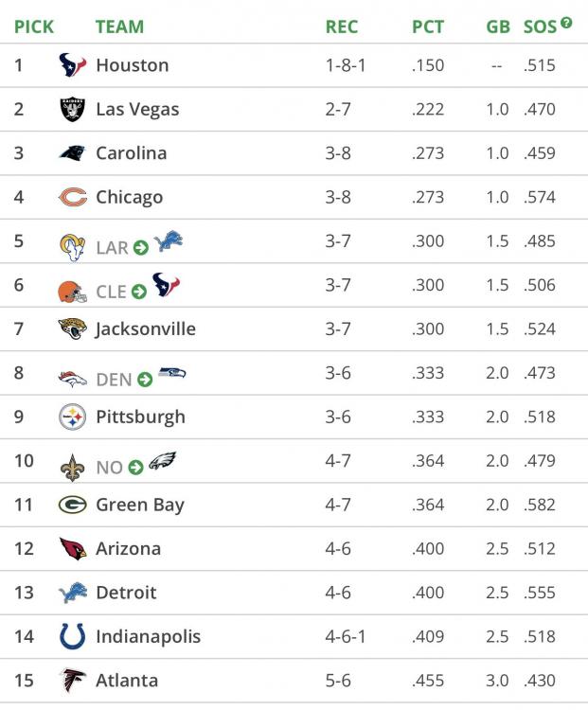Image resolution: width=588 pixels, height=710 pixels.
Task: Click the Carolina Panthers logo
Action: [72, 153]
